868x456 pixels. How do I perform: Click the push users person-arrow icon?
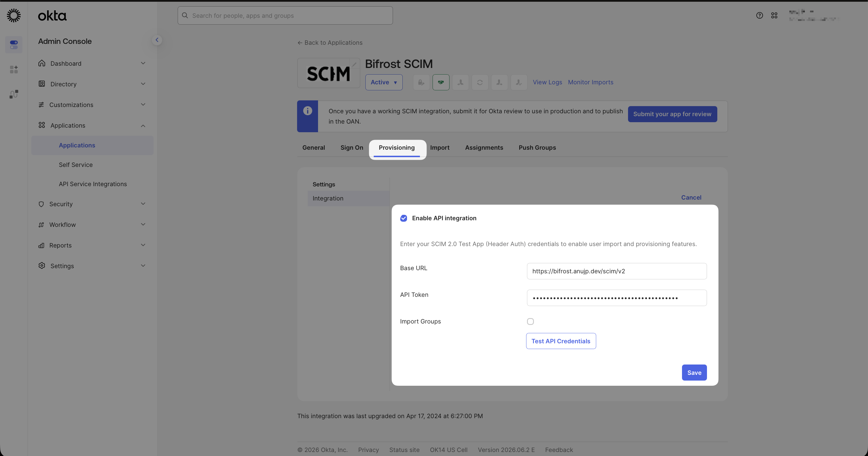[x=499, y=82]
